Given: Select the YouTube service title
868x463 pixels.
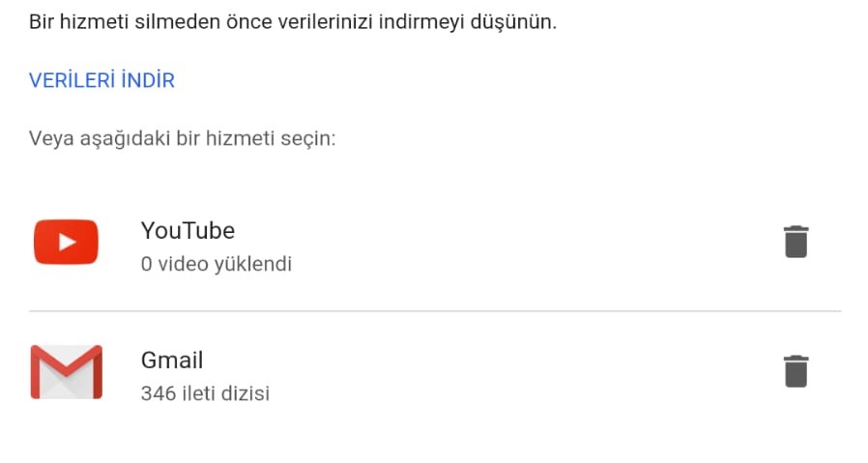Looking at the screenshot, I should [188, 230].
